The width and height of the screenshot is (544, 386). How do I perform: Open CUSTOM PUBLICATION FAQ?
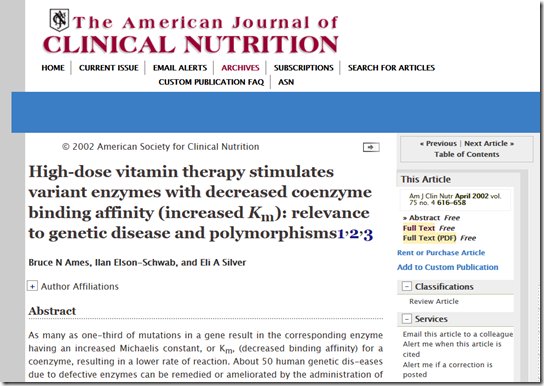point(211,82)
